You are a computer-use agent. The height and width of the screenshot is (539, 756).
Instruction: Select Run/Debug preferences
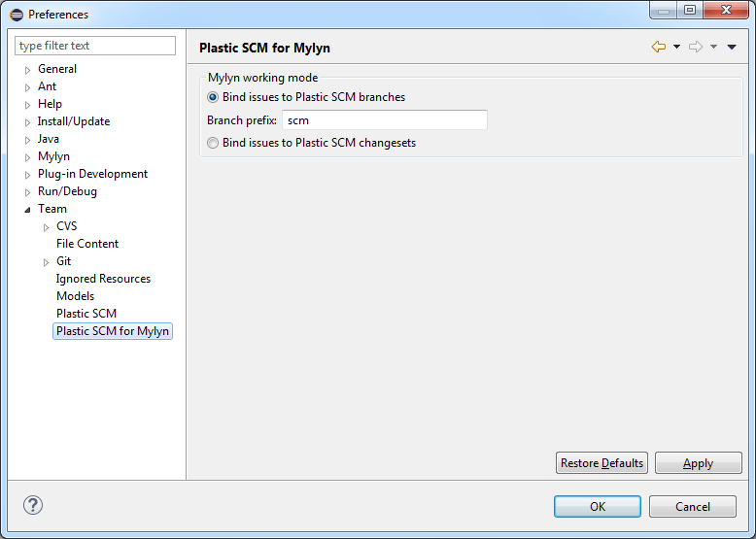pos(67,191)
